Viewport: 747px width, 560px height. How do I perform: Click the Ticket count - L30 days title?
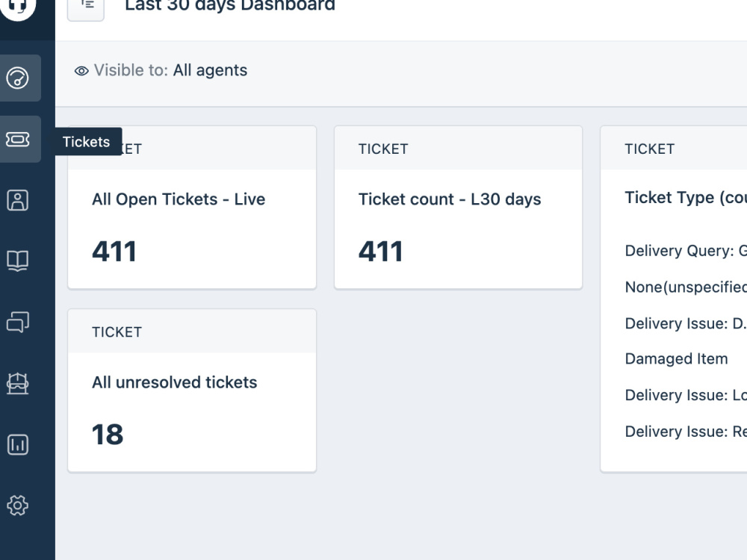(450, 199)
